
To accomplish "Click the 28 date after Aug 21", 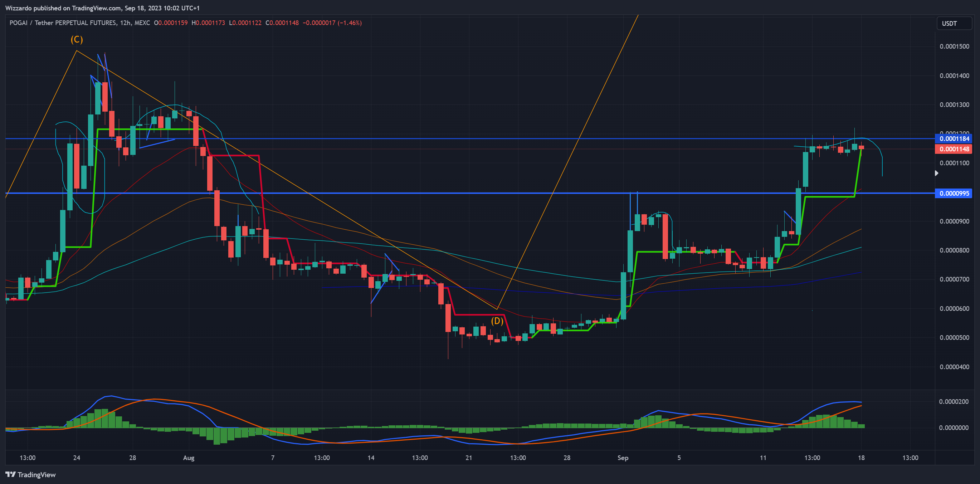I will pos(567,458).
